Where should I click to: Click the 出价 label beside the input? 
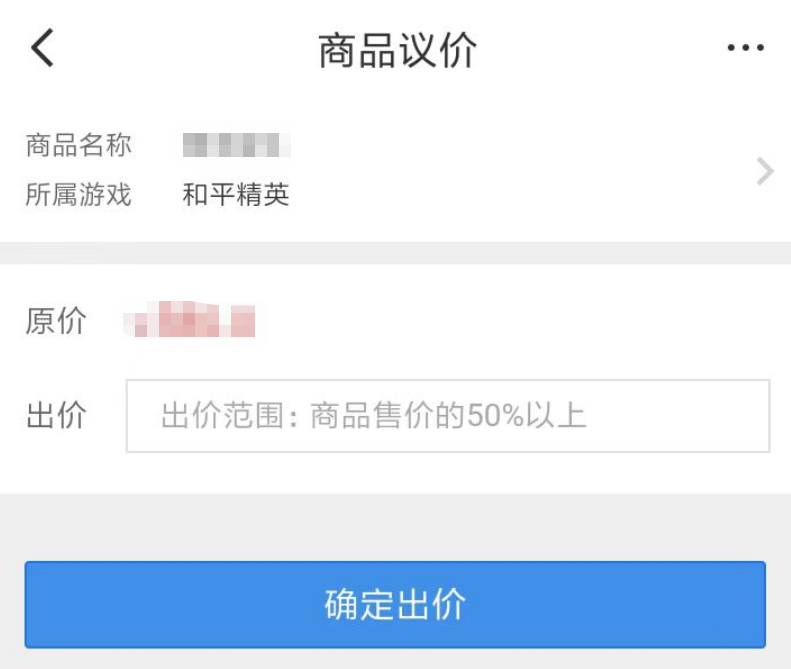click(x=56, y=416)
